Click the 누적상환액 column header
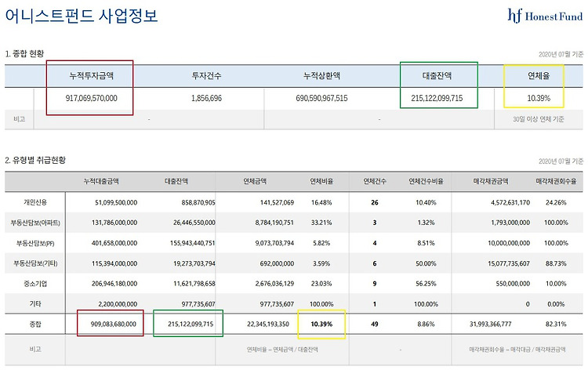 [x=321, y=76]
